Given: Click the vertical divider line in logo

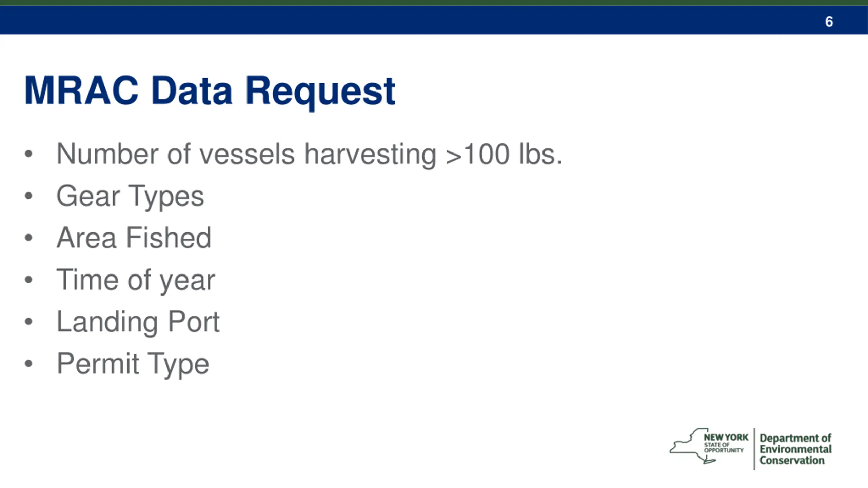Looking at the screenshot, I should click(x=754, y=449).
